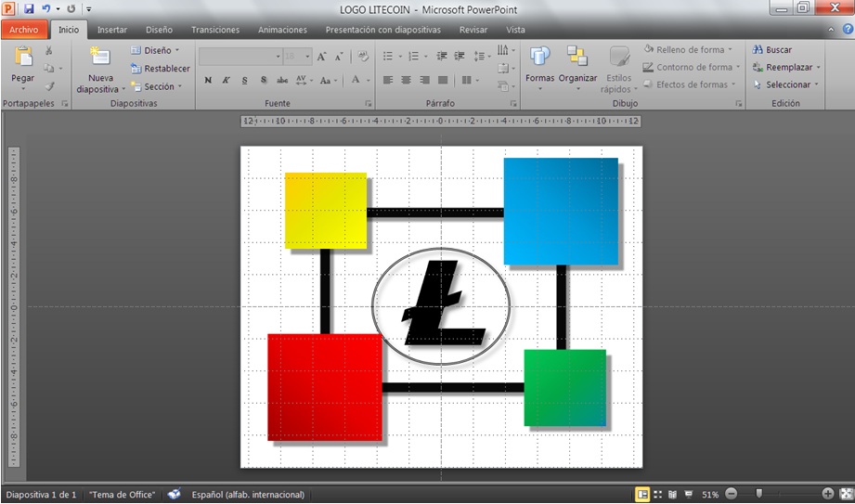Click the Cut scissors icon

click(x=48, y=50)
